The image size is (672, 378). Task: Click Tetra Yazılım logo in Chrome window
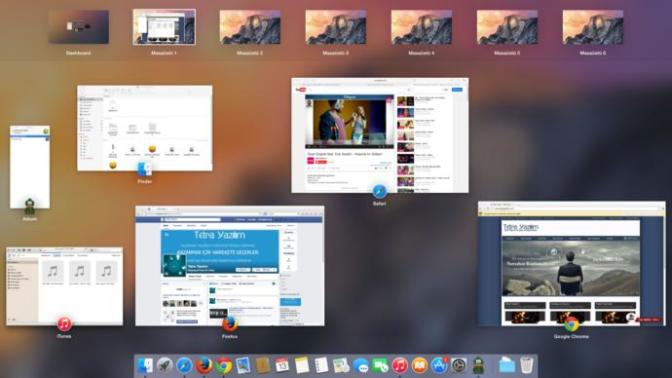(521, 227)
